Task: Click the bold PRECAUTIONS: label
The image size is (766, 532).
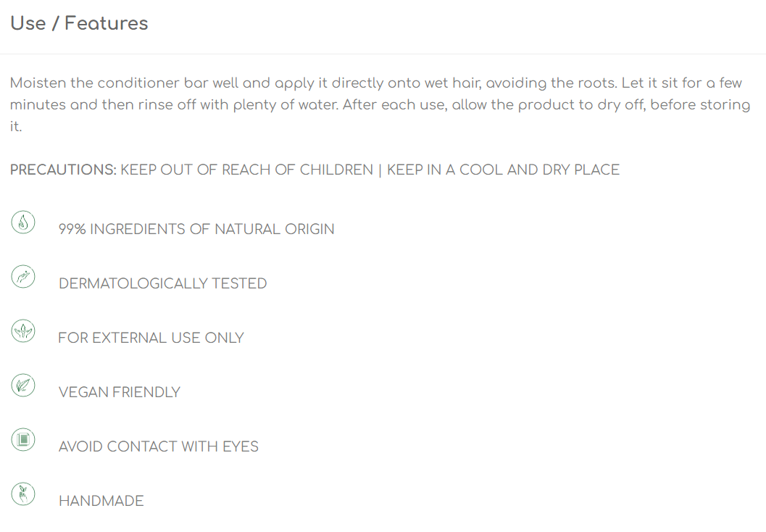Action: click(x=63, y=170)
